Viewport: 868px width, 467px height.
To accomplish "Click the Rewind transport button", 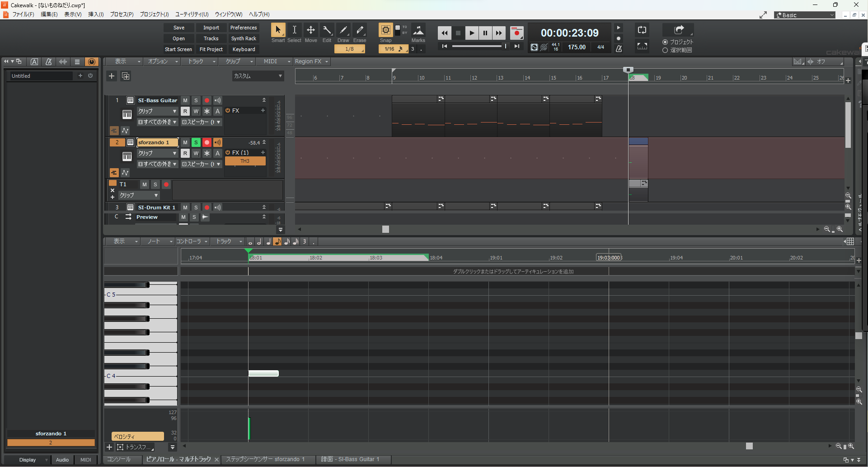I will point(445,33).
